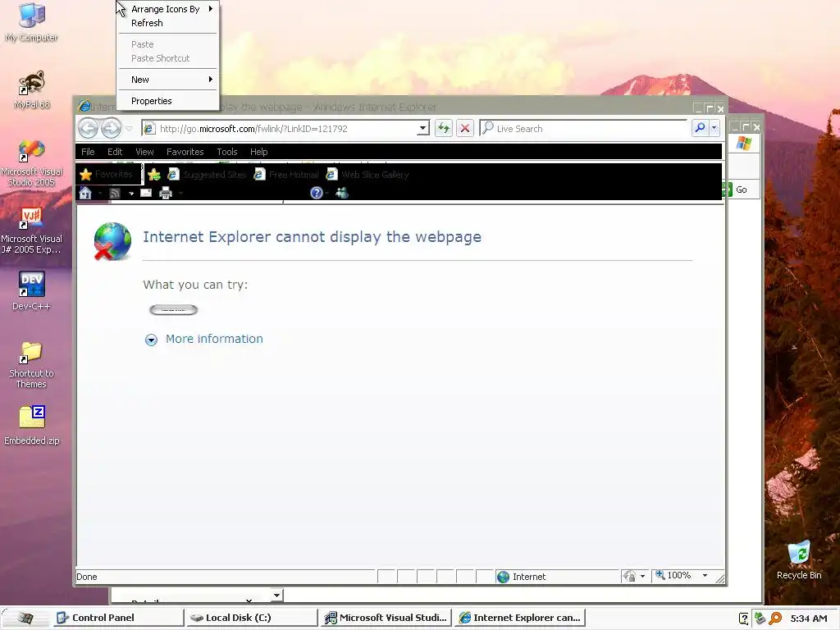The height and width of the screenshot is (630, 840).
Task: Open the Suggested Sites favorites link
Action: pyautogui.click(x=207, y=175)
